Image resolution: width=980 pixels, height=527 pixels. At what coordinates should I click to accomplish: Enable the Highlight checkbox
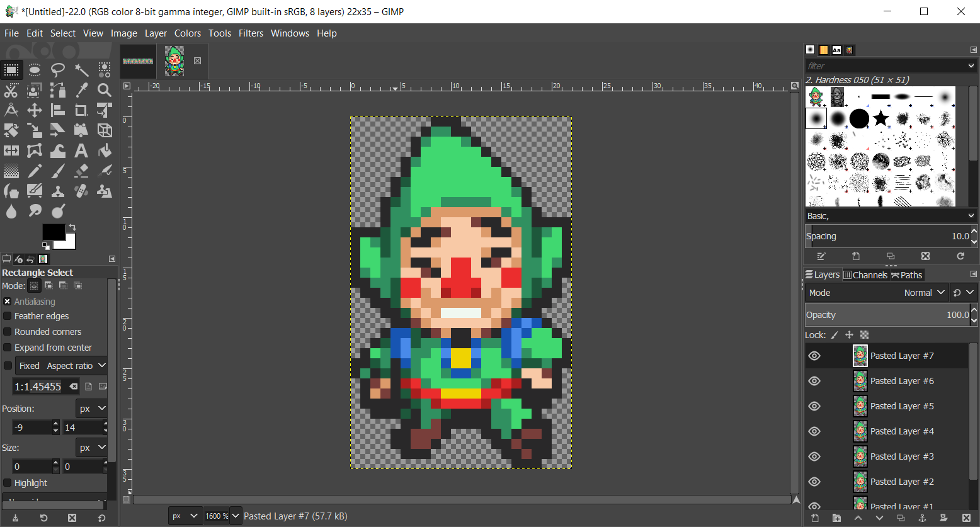coord(8,483)
